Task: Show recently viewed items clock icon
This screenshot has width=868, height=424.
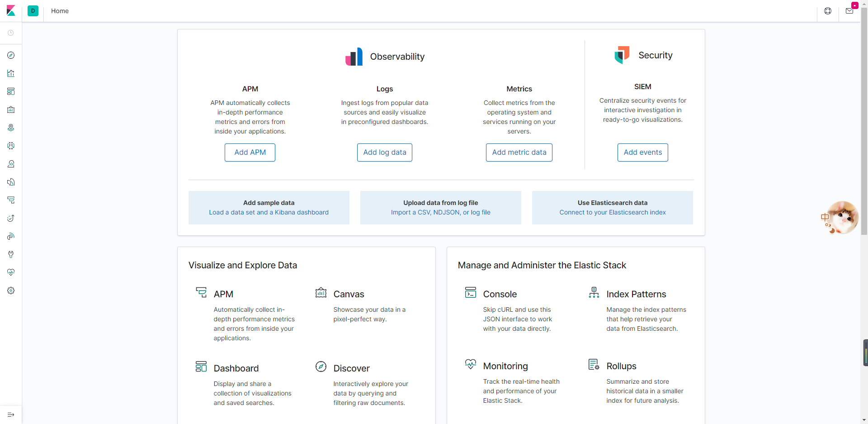Action: [11, 33]
